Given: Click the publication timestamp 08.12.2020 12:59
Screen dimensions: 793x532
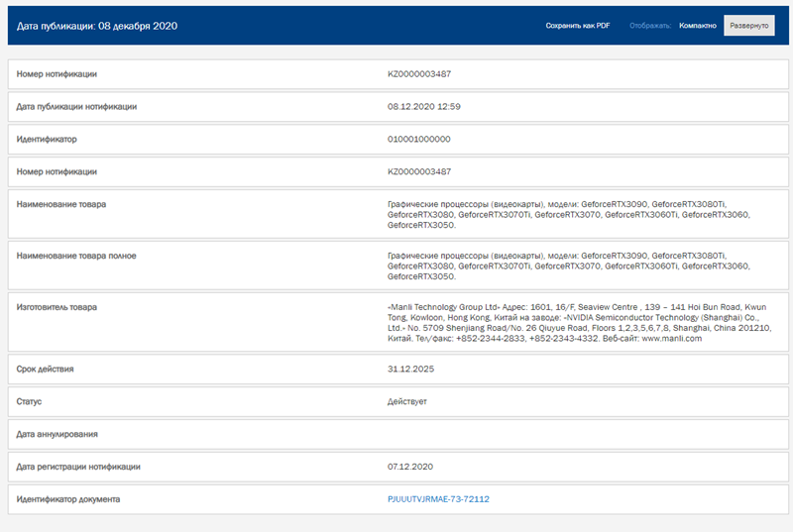Looking at the screenshot, I should point(423,107).
